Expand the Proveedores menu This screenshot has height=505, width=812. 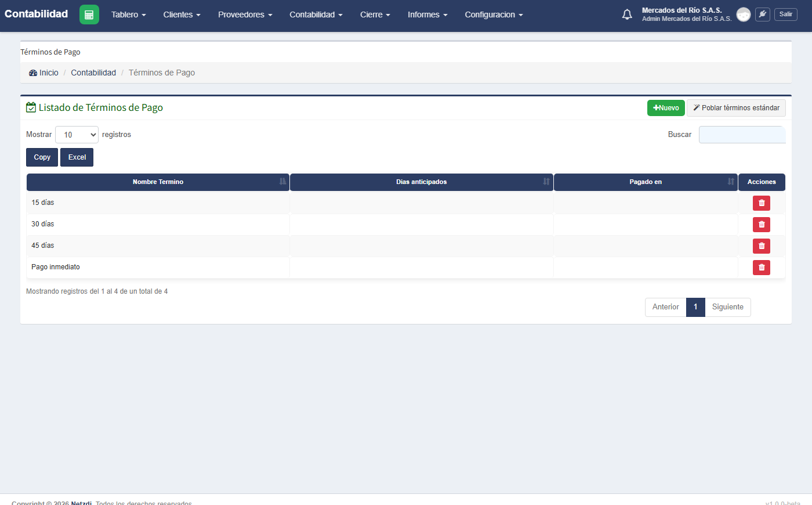pos(245,15)
